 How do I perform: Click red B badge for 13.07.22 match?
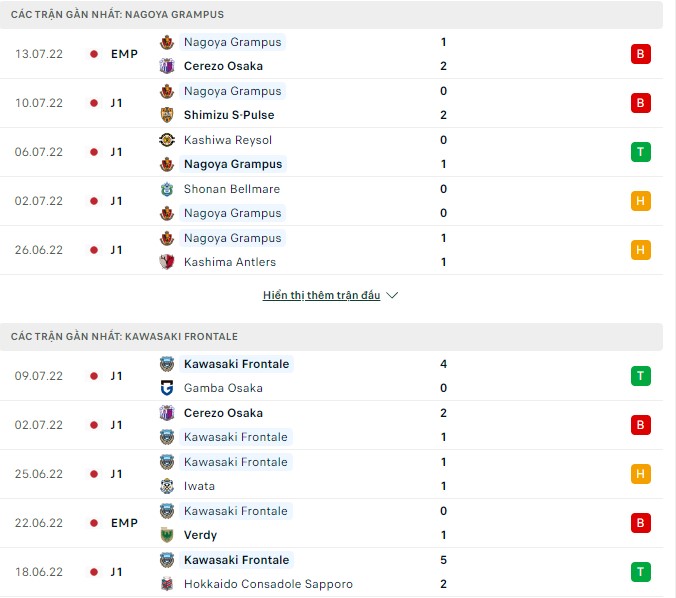click(641, 54)
